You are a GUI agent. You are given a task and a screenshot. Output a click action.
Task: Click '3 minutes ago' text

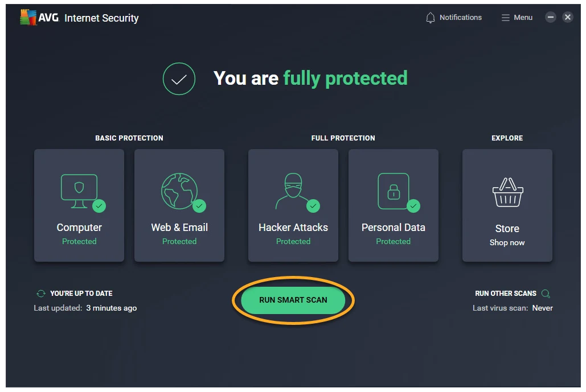pyautogui.click(x=112, y=308)
